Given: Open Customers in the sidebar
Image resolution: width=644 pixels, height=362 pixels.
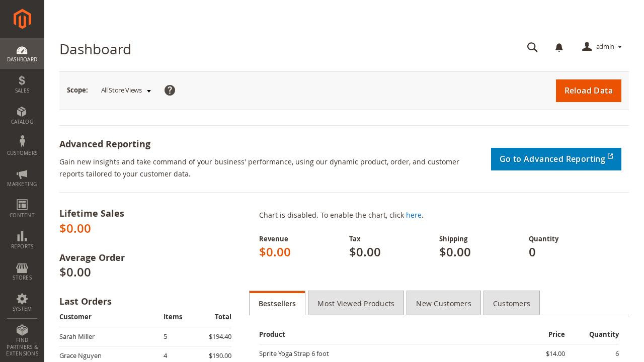Looking at the screenshot, I should (22, 146).
